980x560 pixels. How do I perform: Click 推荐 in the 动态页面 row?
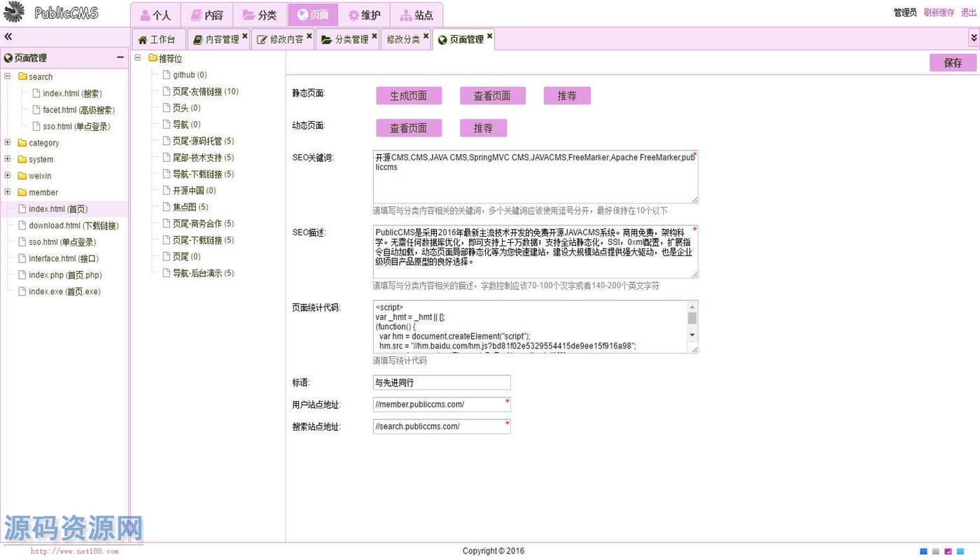483,128
